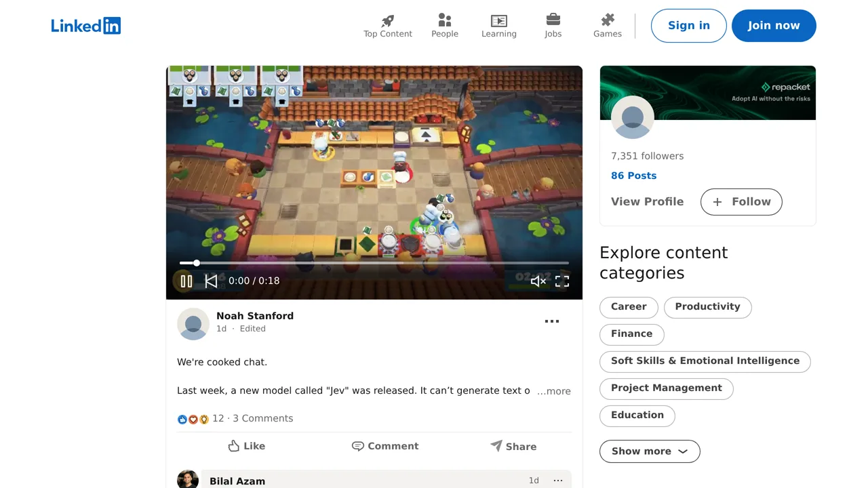868x488 pixels.
Task: Like the post
Action: pos(247,446)
